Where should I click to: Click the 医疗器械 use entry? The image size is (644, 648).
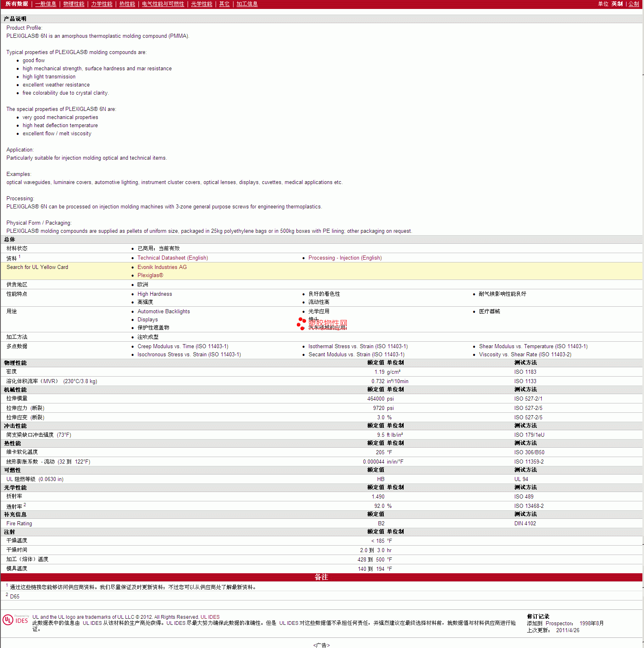click(489, 311)
